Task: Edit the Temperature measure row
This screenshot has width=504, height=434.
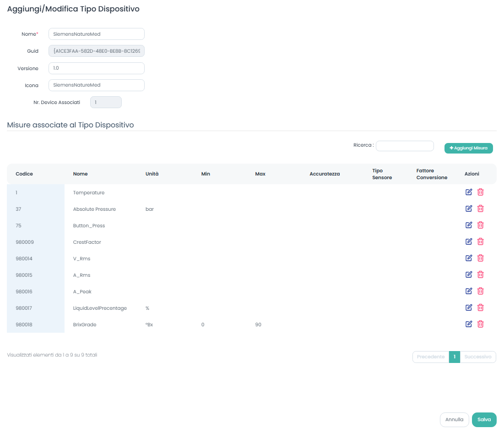Action: click(x=468, y=192)
